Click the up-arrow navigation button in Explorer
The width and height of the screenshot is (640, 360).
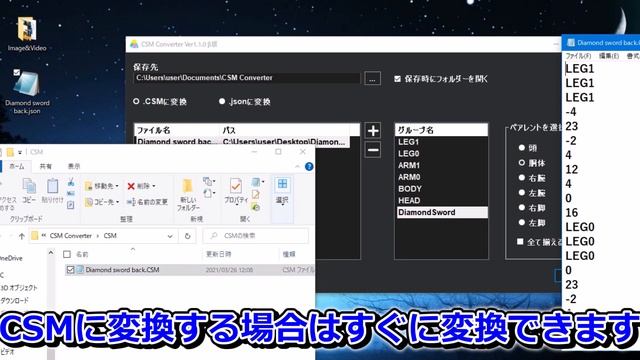pyautogui.click(x=22, y=236)
